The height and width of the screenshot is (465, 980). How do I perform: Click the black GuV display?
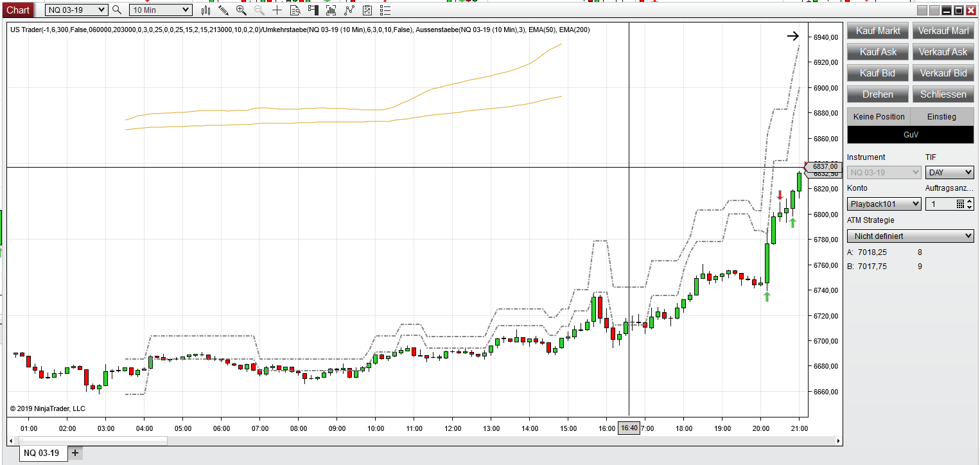coord(911,135)
